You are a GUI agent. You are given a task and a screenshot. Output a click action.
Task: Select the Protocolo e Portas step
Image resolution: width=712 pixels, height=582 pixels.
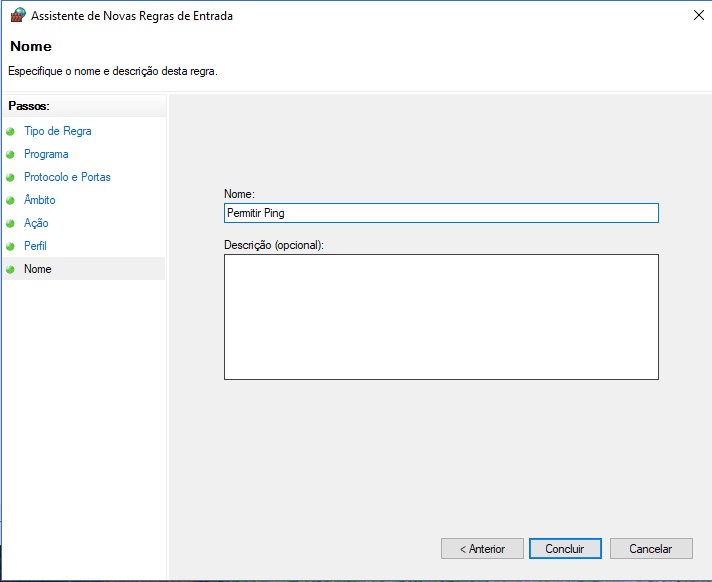coord(67,177)
